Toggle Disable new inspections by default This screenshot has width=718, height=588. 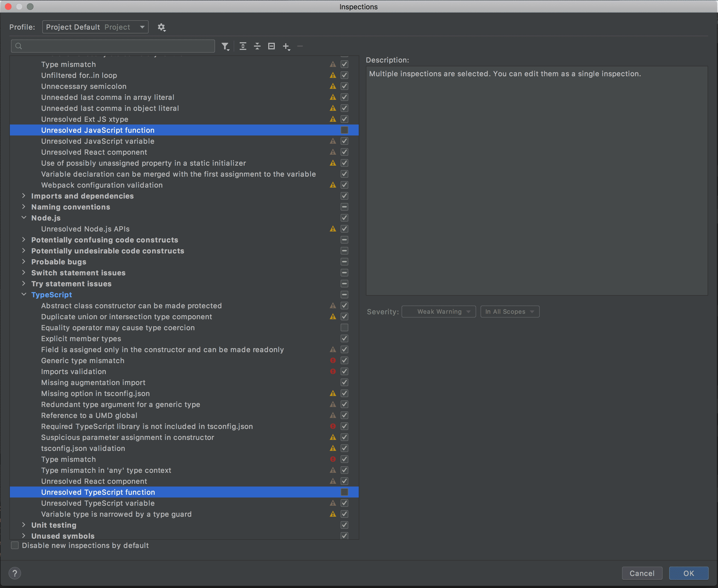[15, 545]
